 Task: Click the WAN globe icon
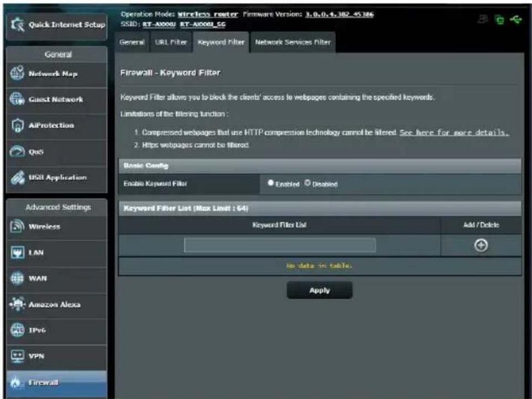[17, 278]
